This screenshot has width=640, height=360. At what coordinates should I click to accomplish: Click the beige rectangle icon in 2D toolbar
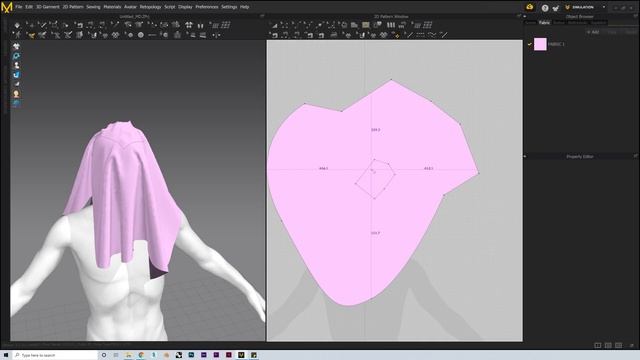coord(366,25)
